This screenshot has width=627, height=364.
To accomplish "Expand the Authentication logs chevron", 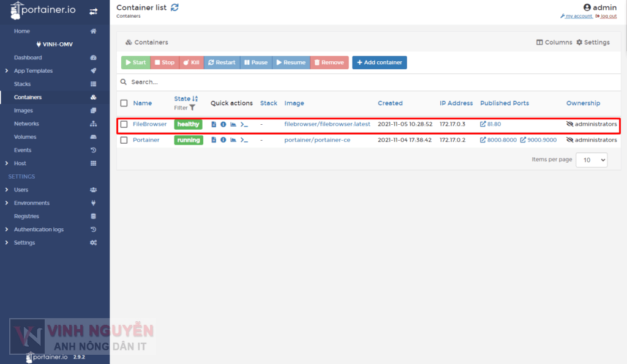I will 6,229.
